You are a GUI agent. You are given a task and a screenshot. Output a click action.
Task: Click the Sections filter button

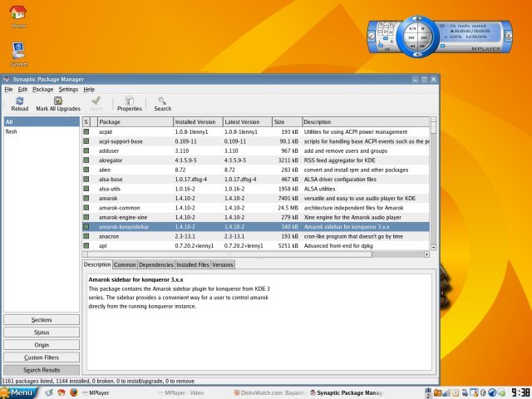tap(42, 319)
